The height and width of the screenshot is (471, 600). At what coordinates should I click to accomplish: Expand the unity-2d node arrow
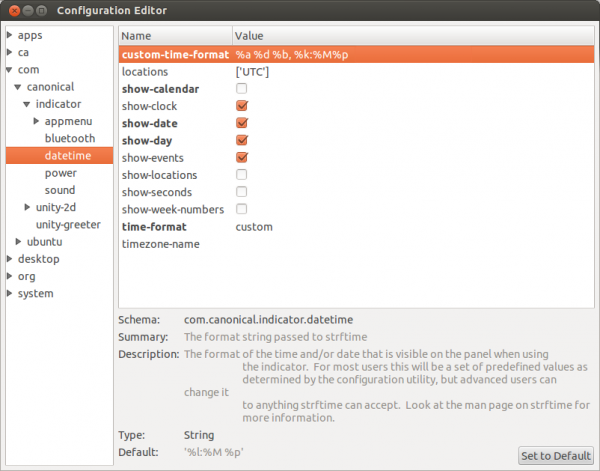click(x=27, y=207)
